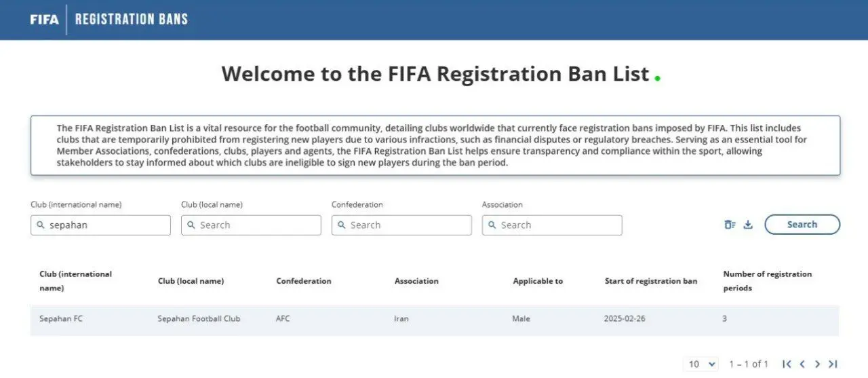Click magnifier icon in Confederation search field
Image resolution: width=868 pixels, height=378 pixels.
point(342,225)
